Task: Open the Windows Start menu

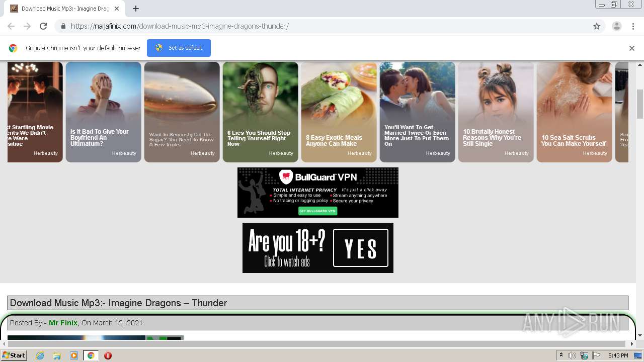Action: [x=14, y=355]
